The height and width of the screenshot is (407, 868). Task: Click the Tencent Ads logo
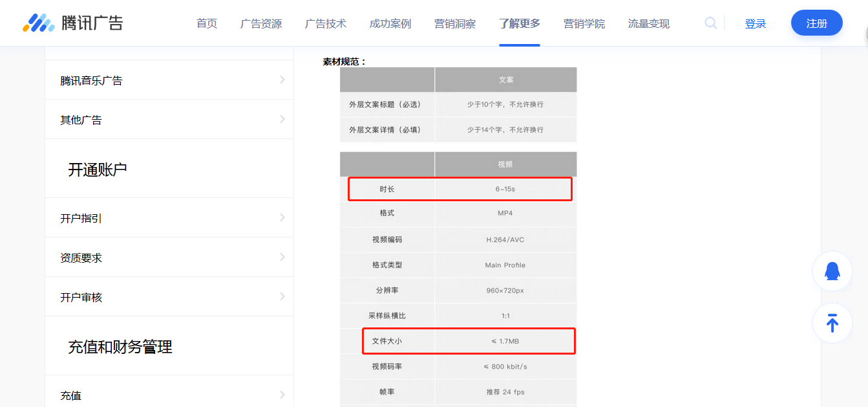point(72,23)
